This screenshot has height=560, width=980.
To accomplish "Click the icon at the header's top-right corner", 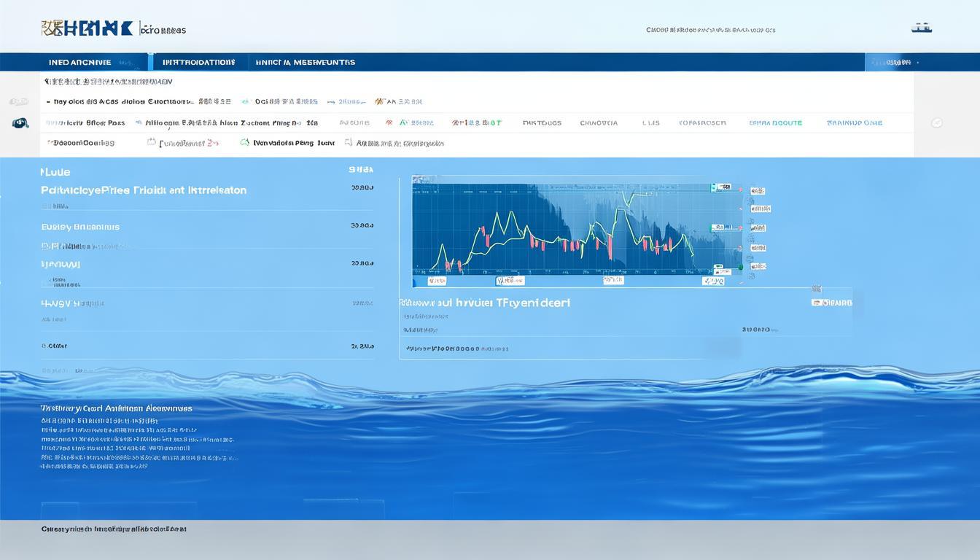I will click(922, 28).
